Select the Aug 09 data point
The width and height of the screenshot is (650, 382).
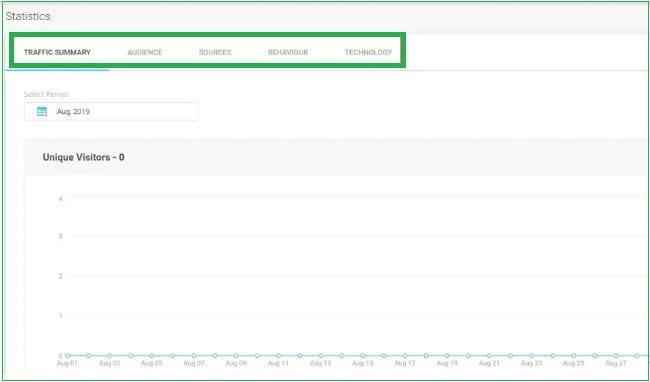tap(236, 355)
